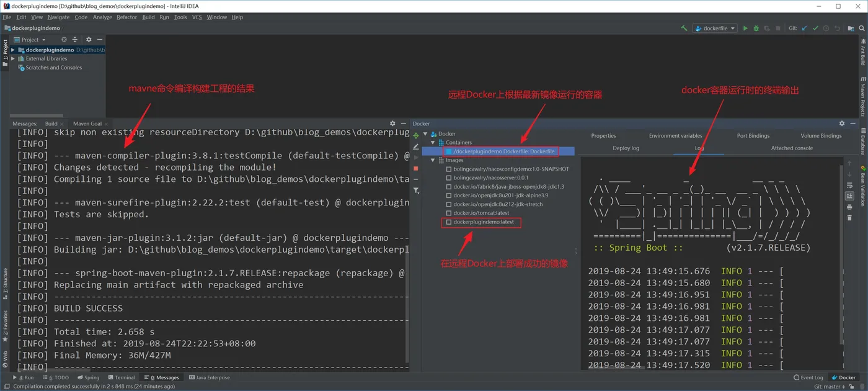Open Project panel settings gear

pyautogui.click(x=89, y=40)
